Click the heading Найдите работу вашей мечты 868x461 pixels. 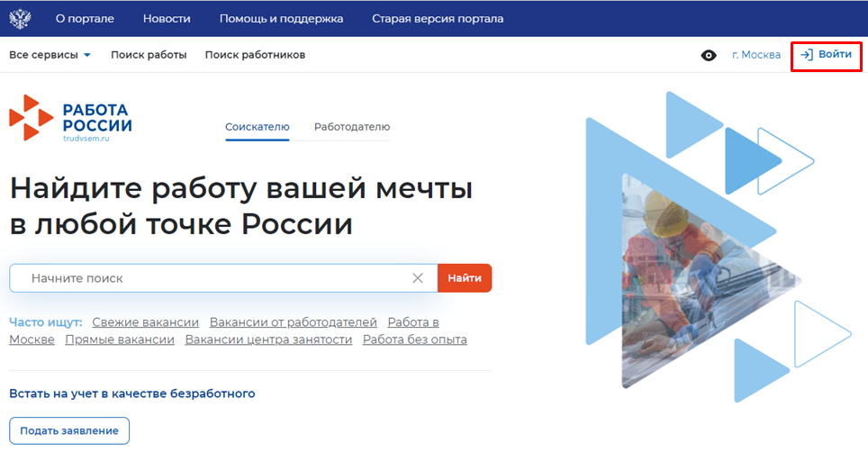point(241,205)
